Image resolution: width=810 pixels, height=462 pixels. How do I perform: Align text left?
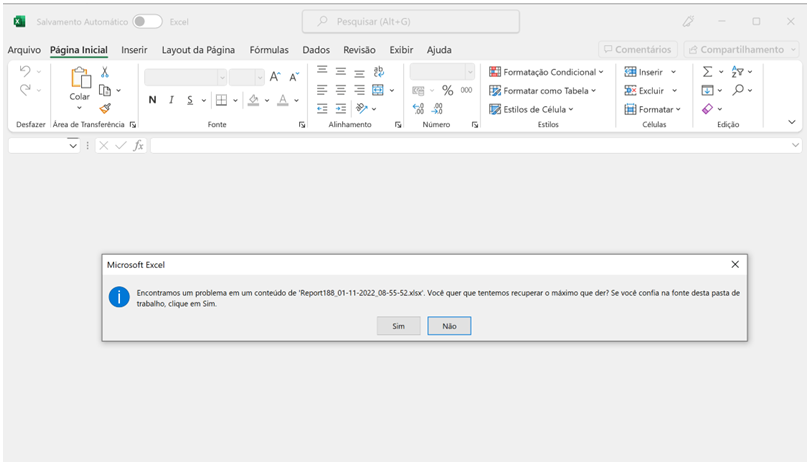tap(322, 90)
